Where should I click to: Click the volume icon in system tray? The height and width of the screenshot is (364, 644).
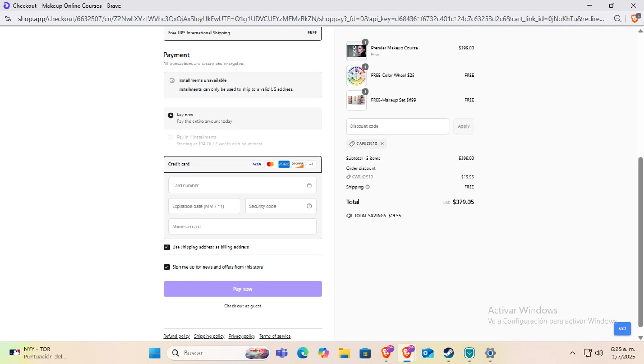(599, 353)
